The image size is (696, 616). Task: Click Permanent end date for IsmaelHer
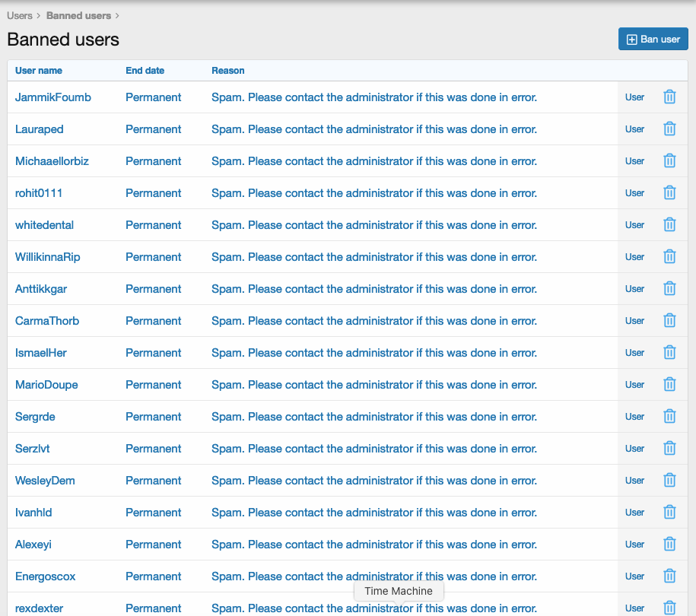[x=153, y=353]
